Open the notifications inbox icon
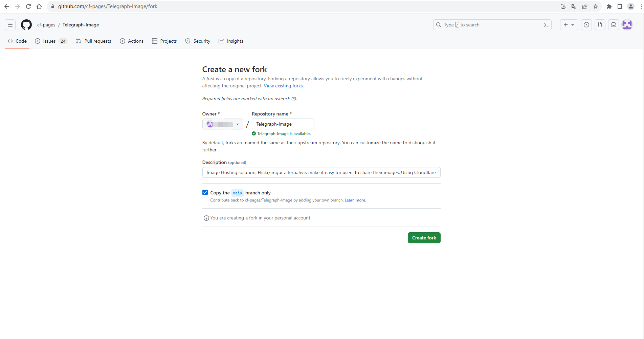 click(614, 25)
